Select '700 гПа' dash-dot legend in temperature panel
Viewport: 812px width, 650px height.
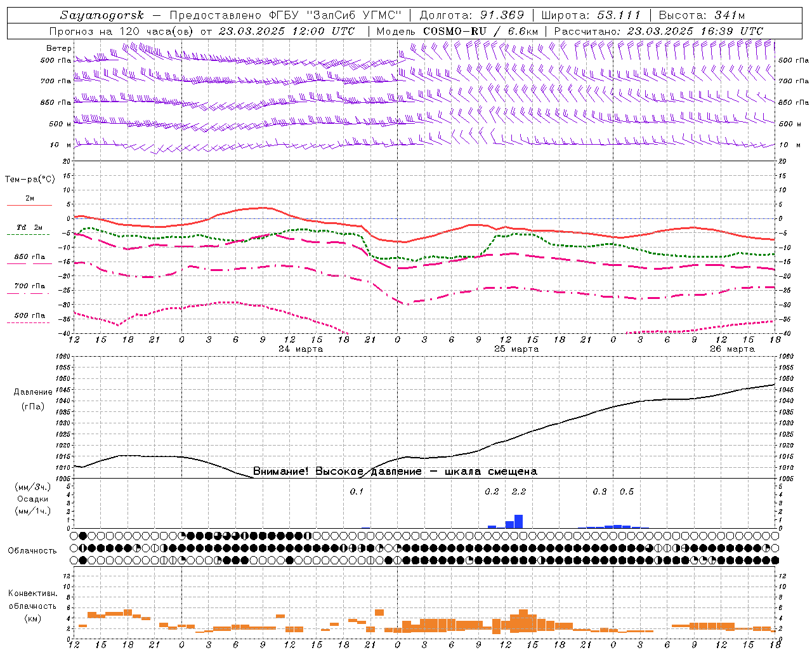tap(29, 289)
